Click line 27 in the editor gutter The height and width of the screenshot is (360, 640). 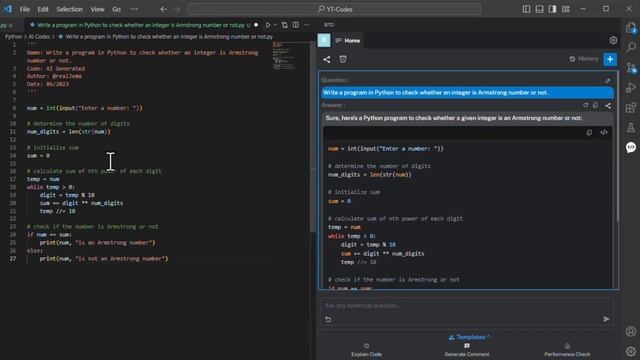(x=13, y=258)
